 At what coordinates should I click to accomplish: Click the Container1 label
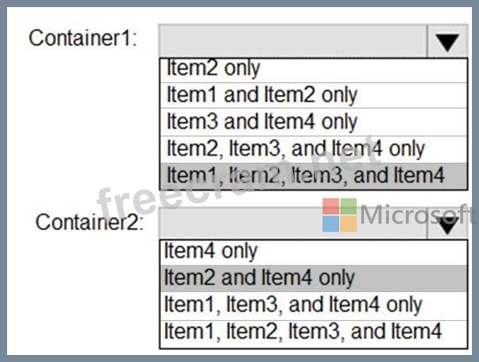(83, 38)
